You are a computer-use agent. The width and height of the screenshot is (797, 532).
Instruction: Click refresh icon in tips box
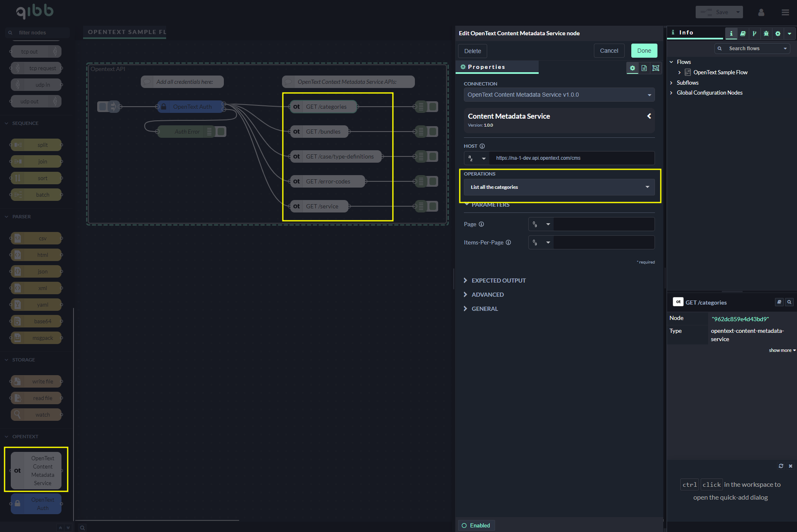pos(781,466)
